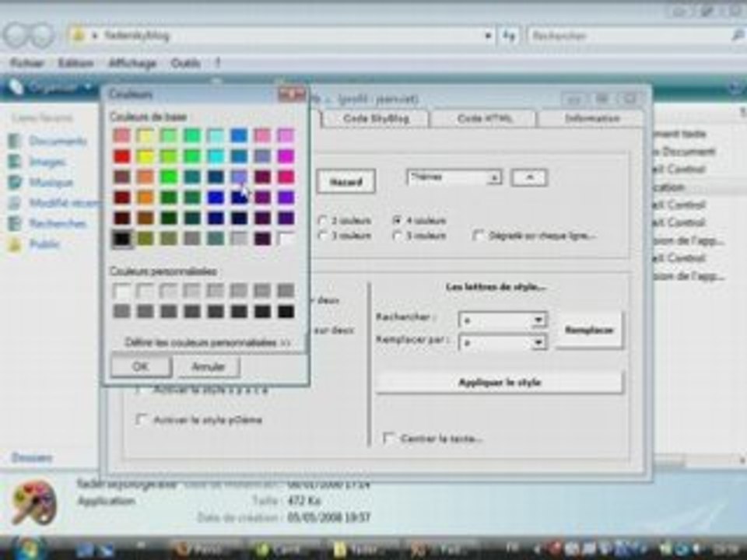
Task: Confirm the color with the OK button
Action: tap(141, 366)
